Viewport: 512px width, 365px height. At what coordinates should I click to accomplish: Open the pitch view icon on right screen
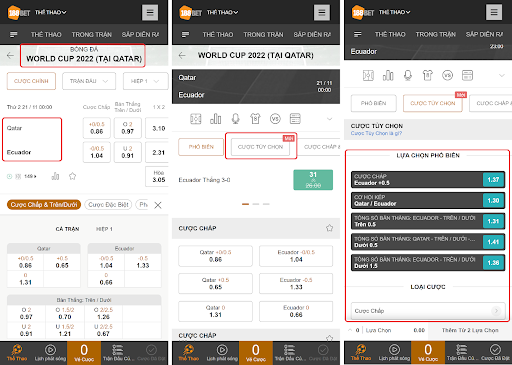[368, 76]
